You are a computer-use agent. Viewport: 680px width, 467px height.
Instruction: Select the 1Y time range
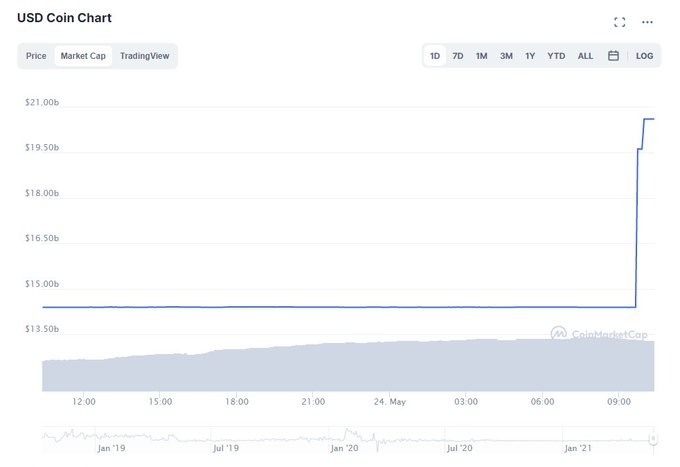pos(530,56)
